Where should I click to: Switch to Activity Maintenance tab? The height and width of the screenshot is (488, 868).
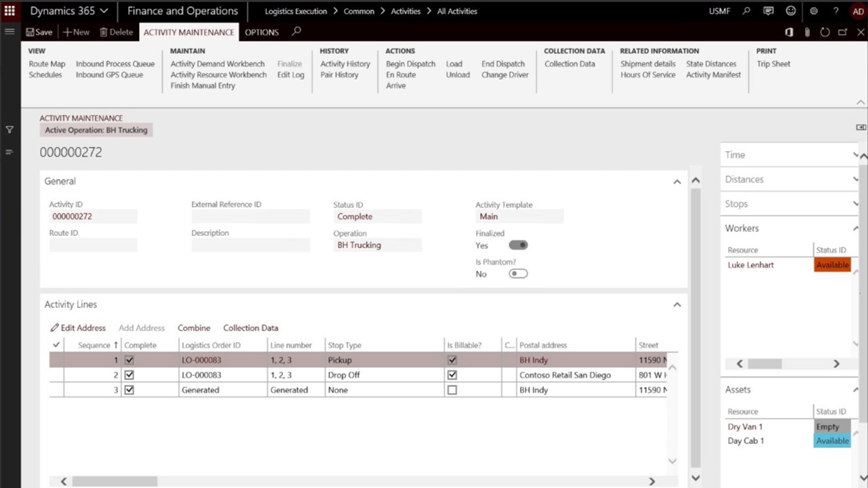click(x=189, y=32)
